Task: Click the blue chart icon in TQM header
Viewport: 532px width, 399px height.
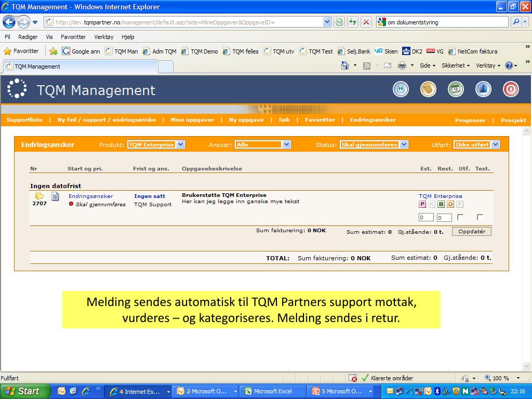Action: coord(483,89)
